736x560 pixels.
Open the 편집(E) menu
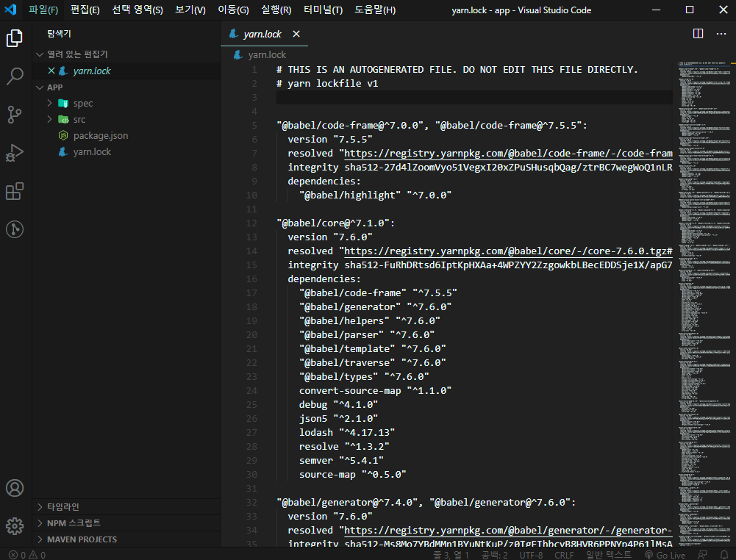tap(85, 10)
